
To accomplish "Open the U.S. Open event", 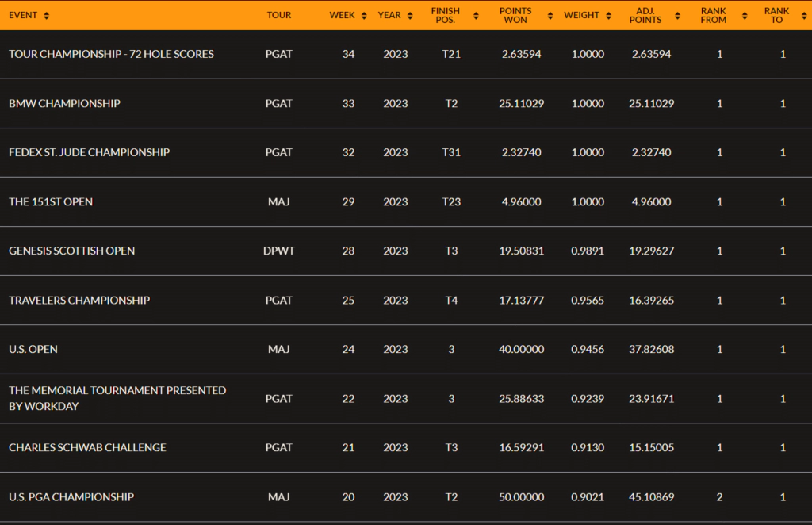I will (33, 349).
